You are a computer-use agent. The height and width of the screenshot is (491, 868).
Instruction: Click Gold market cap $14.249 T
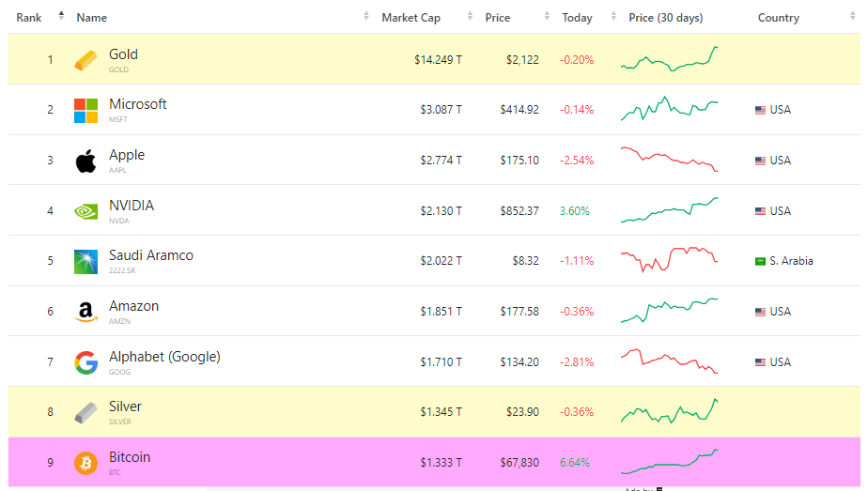pos(438,60)
